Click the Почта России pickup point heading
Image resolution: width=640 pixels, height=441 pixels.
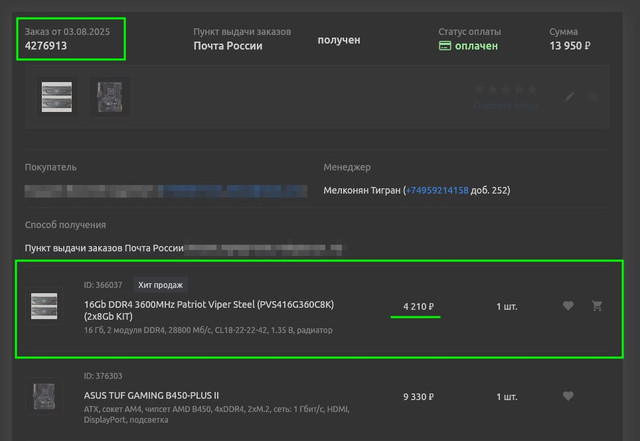click(228, 46)
